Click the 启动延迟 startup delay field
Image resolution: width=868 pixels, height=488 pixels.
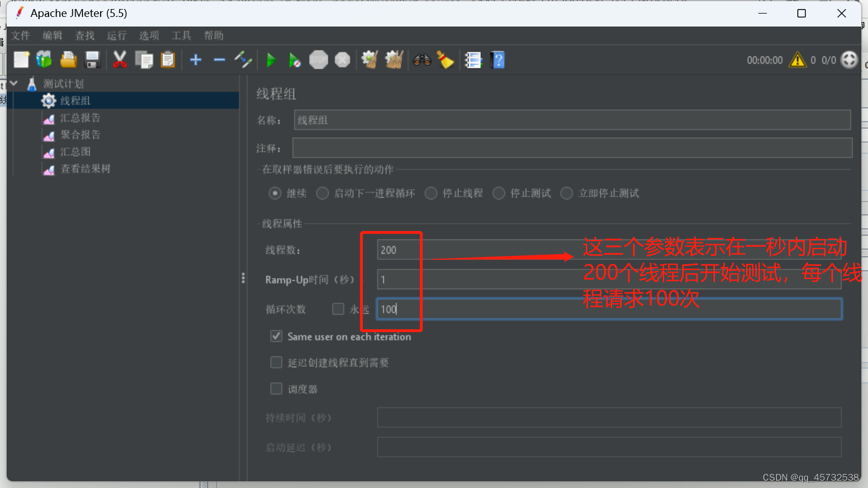pos(609,447)
